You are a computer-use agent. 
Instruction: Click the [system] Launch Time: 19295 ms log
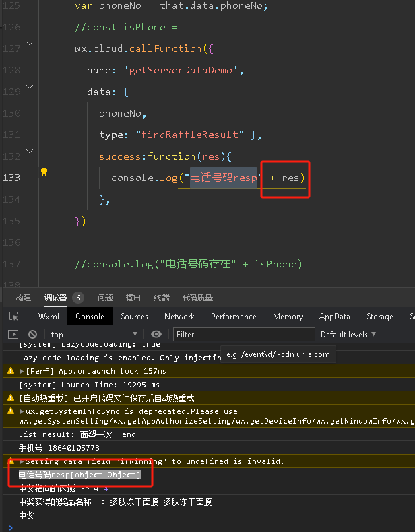[x=89, y=385]
